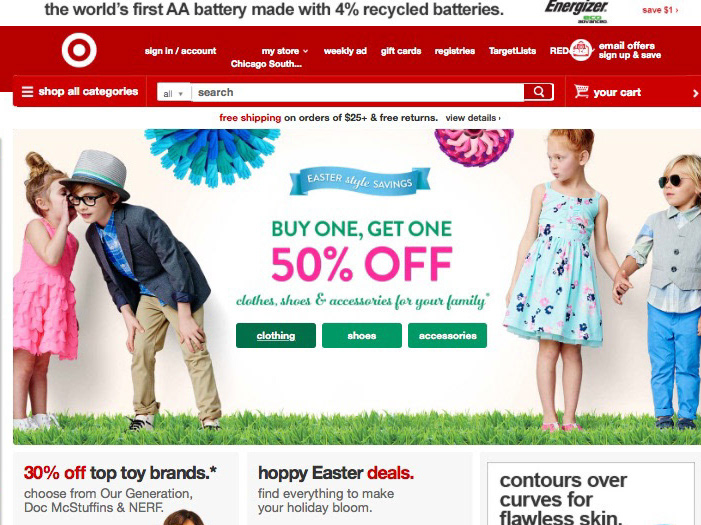This screenshot has width=701, height=525.
Task: Focus the search input field
Action: click(x=358, y=93)
